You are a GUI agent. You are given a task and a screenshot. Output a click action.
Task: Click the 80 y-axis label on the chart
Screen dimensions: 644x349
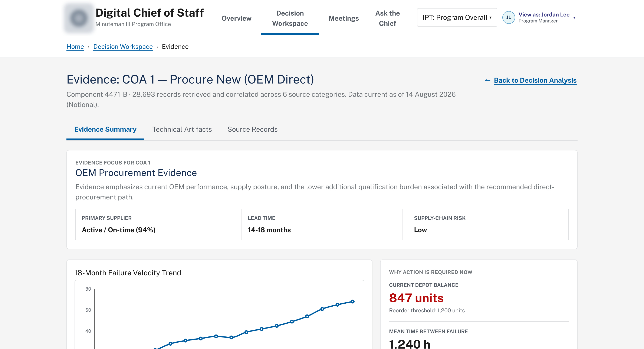pyautogui.click(x=88, y=289)
